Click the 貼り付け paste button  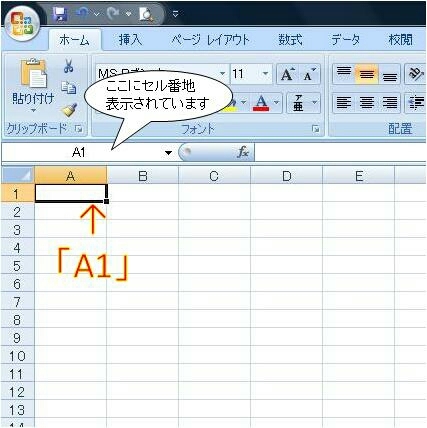(33, 86)
